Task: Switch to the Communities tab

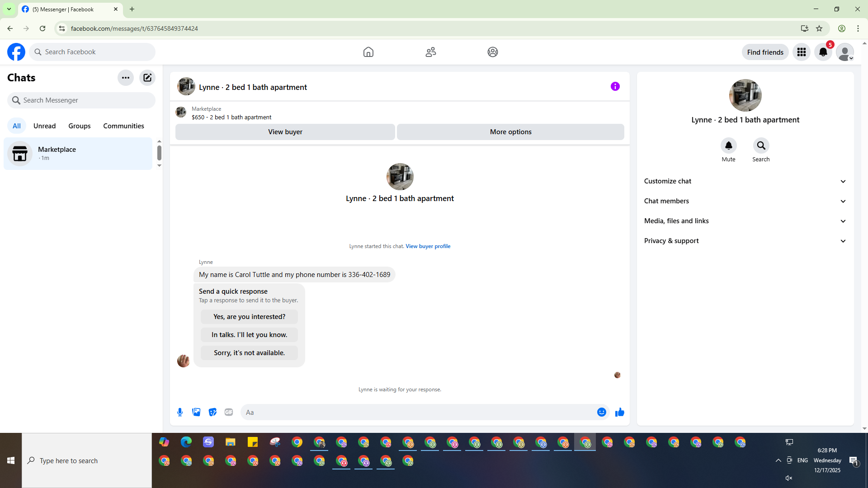Action: [123, 126]
